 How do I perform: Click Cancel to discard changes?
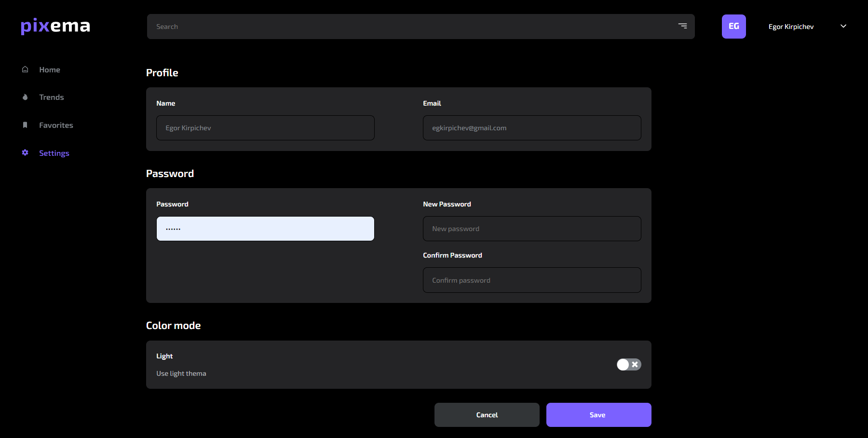(487, 414)
